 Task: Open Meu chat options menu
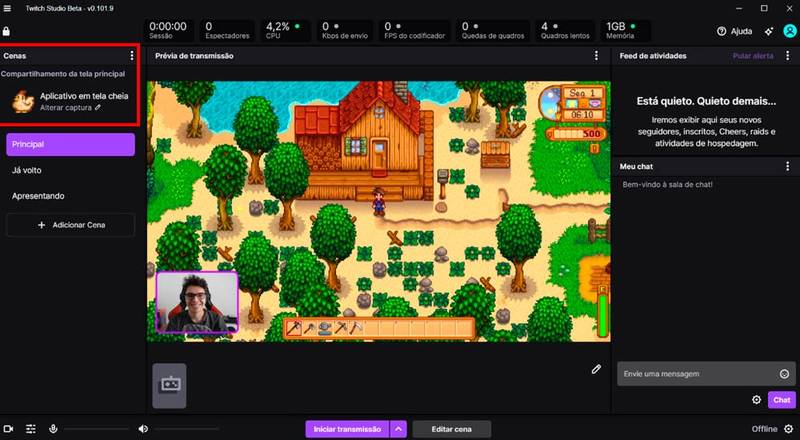pyautogui.click(x=787, y=166)
